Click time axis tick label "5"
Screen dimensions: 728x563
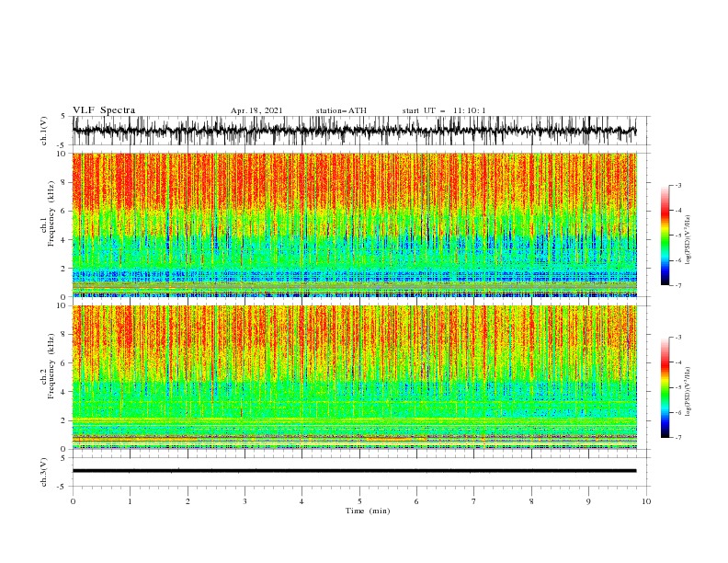point(359,501)
